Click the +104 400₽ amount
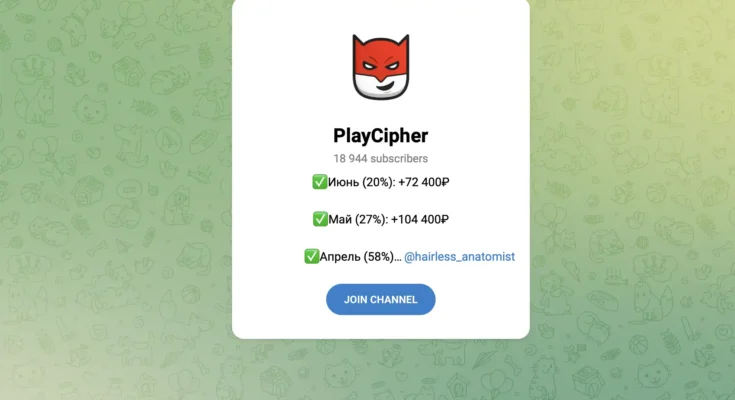The height and width of the screenshot is (400, 735). click(x=420, y=219)
